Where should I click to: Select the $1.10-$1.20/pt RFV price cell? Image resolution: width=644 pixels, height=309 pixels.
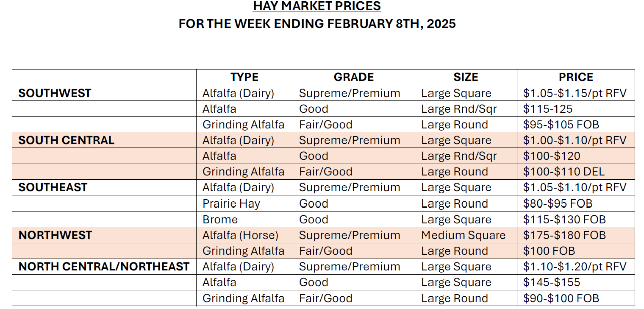pos(575,267)
